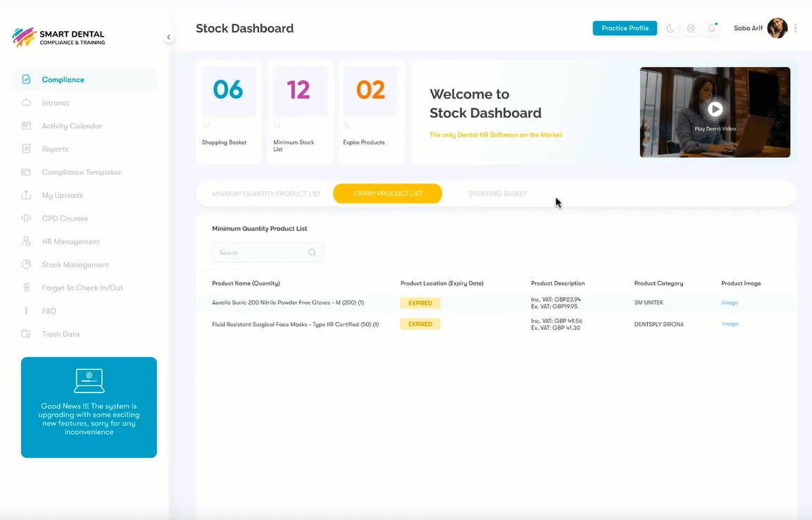
Task: Open notifications via bell icon
Action: pos(712,28)
